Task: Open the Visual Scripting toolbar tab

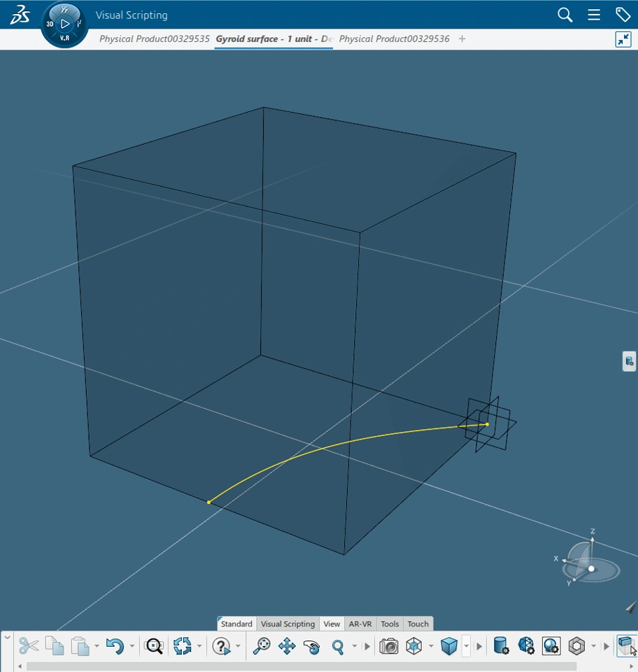Action: coord(288,624)
